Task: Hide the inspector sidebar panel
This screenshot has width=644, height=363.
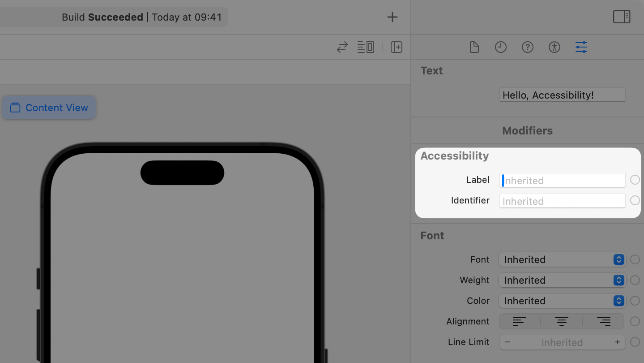Action: 622,17
